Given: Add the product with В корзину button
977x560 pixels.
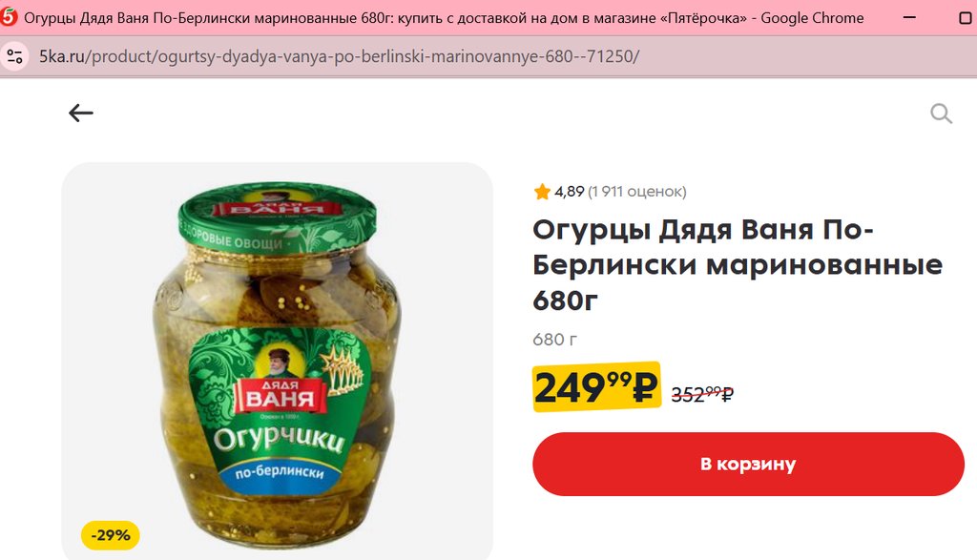Looking at the screenshot, I should (748, 464).
